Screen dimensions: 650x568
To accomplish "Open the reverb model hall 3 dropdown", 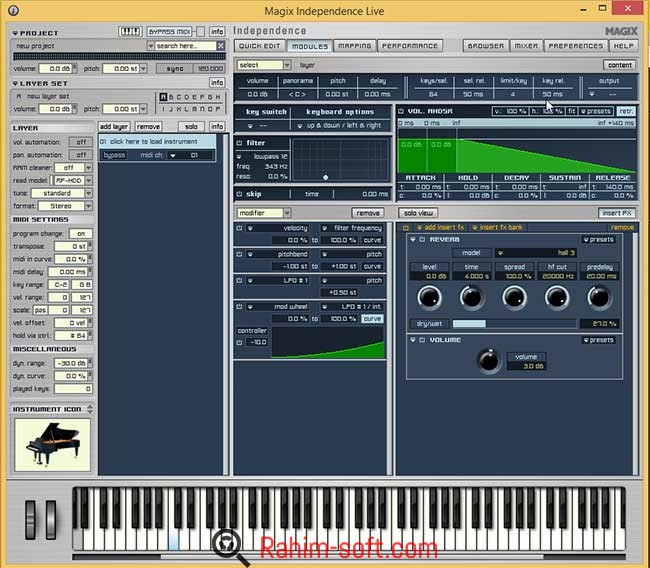I will point(536,252).
